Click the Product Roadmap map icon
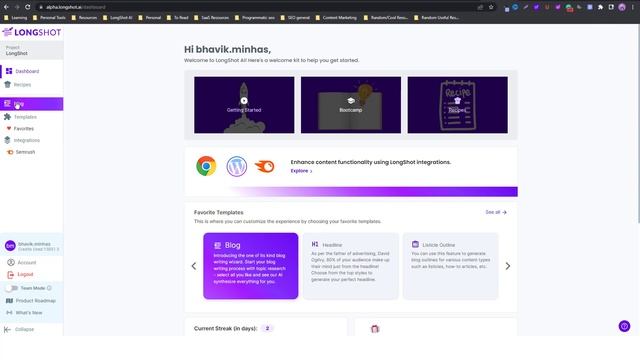The width and height of the screenshot is (640, 360). click(9, 301)
